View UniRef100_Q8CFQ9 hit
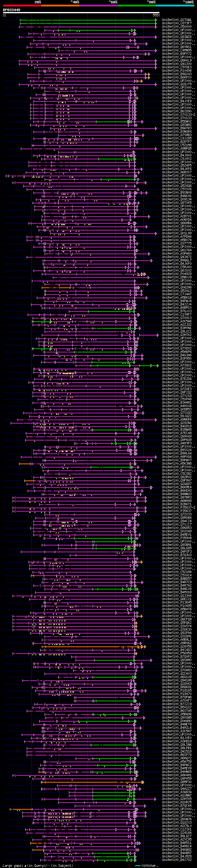Image resolution: width=197 pixels, height=868 pixels. 176,619
